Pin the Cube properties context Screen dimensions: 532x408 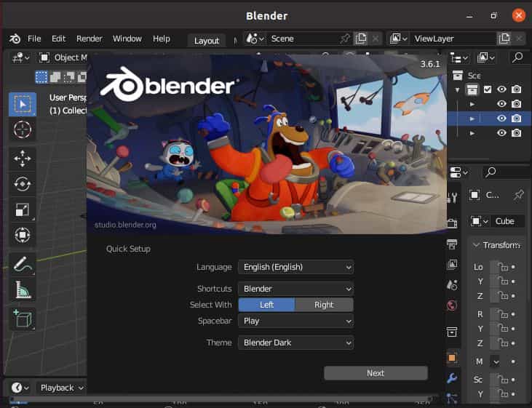pyautogui.click(x=519, y=195)
